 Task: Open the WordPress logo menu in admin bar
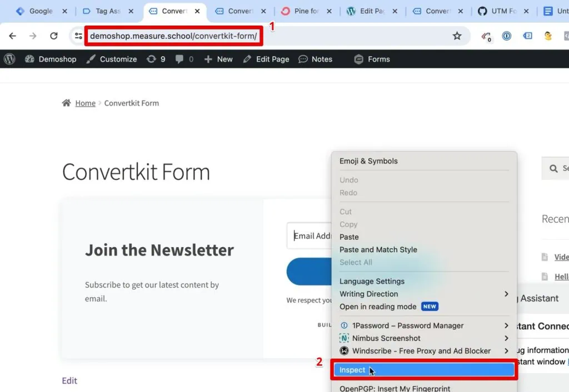tap(9, 59)
